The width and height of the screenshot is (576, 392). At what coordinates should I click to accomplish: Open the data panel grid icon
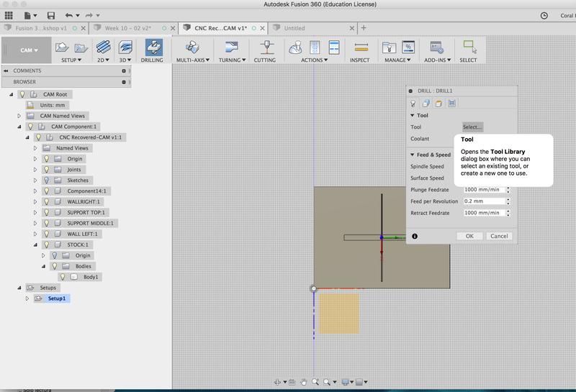click(9, 15)
